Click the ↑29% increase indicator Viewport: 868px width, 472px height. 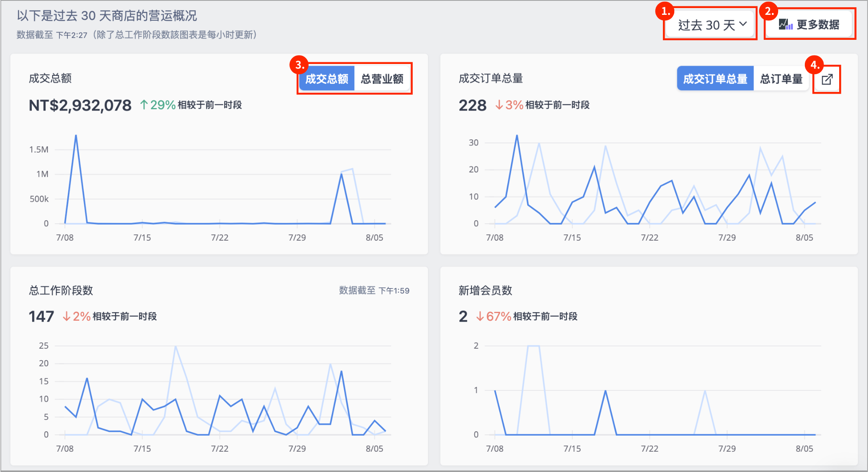click(158, 105)
